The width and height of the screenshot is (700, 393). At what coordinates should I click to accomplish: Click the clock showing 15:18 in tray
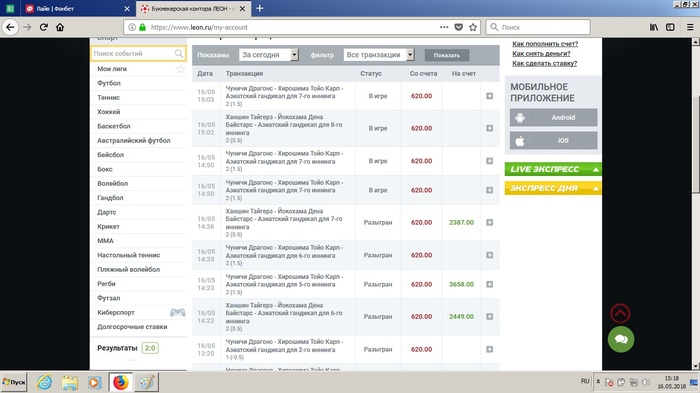pos(671,378)
